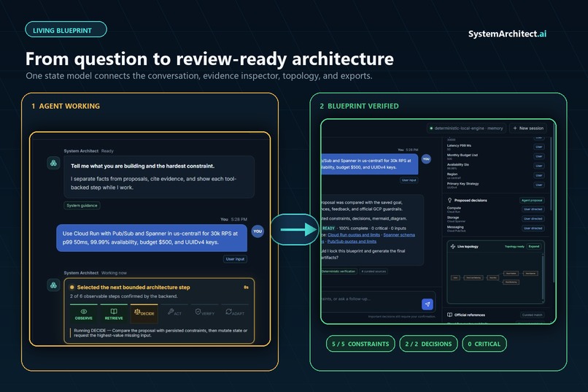Screen dimensions: 588x392
Task: Click the 'Official references' heading
Action: [470, 315]
